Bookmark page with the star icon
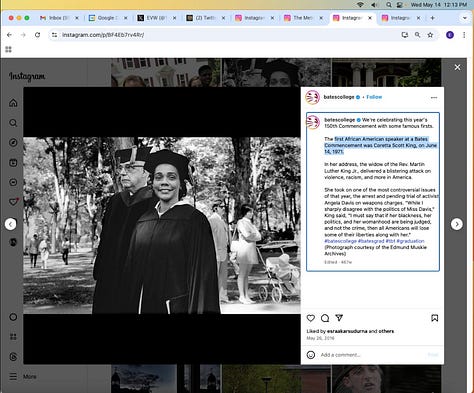 click(430, 35)
